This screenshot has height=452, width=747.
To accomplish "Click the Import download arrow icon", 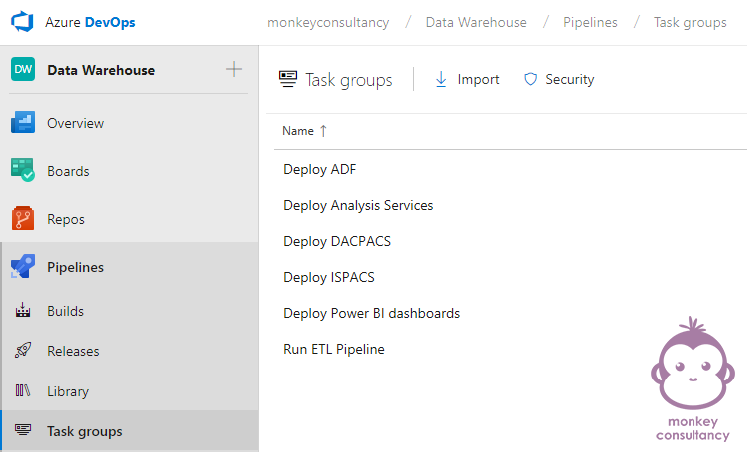I will (x=441, y=79).
